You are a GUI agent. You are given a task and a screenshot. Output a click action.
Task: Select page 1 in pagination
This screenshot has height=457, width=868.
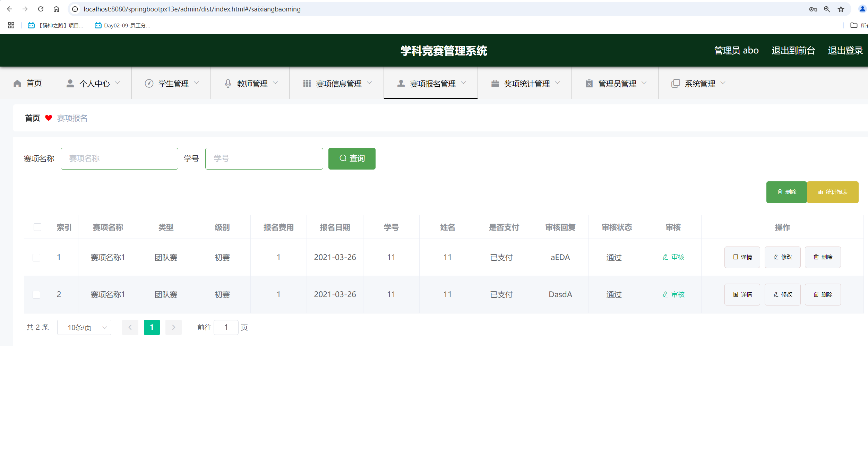(x=152, y=327)
